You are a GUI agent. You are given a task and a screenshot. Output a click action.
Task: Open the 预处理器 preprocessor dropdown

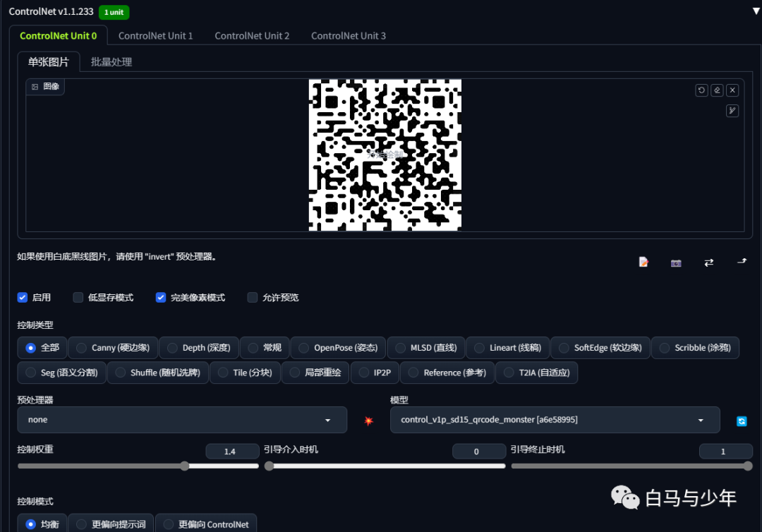point(182,420)
